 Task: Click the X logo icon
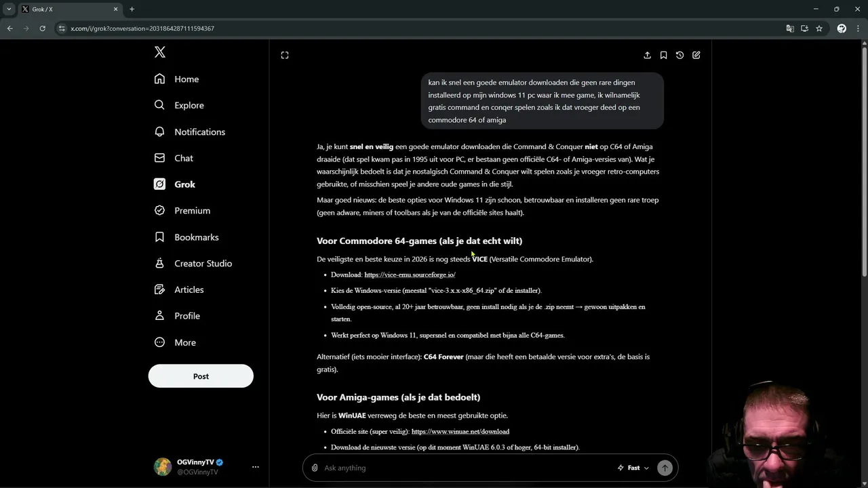click(160, 52)
